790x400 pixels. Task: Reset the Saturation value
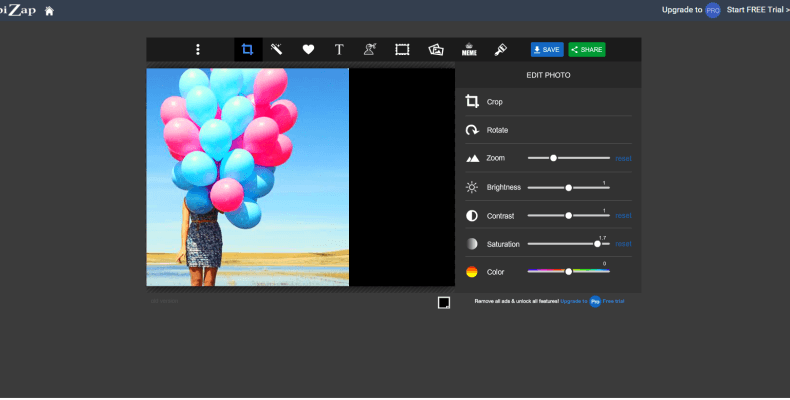623,244
